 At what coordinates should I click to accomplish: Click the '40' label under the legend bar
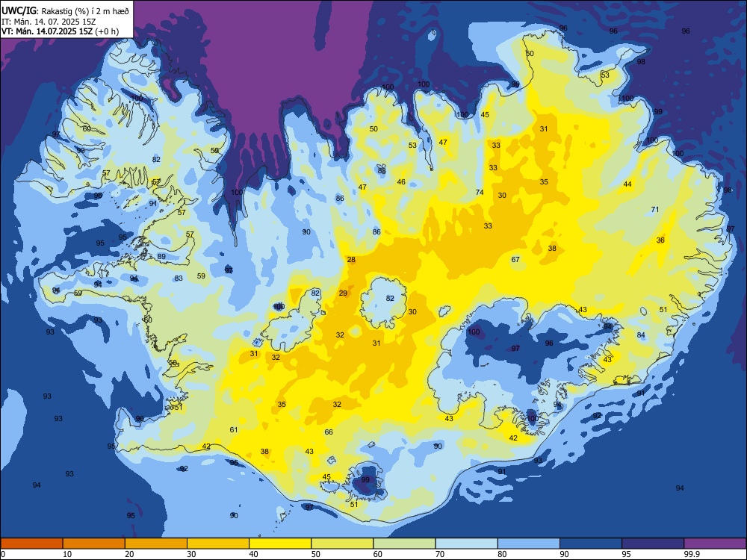pos(254,554)
